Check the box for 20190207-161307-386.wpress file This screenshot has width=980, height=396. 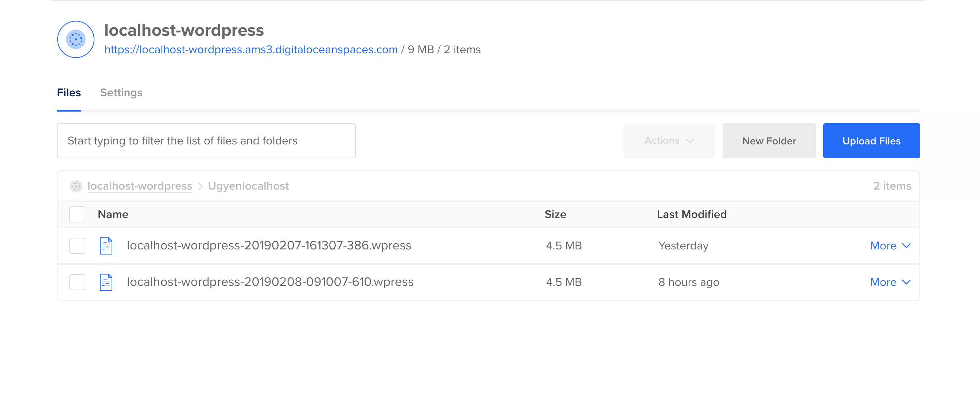click(77, 246)
